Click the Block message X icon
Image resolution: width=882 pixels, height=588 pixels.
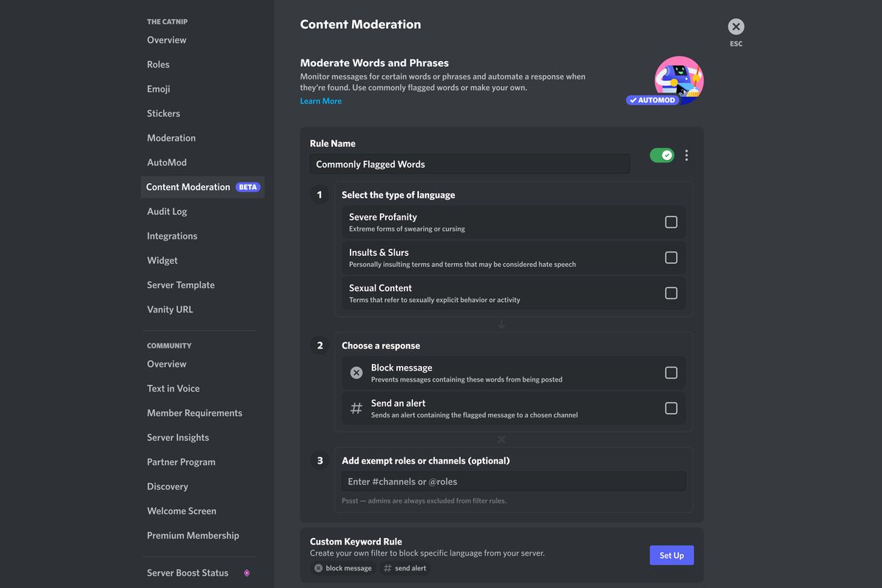point(356,373)
